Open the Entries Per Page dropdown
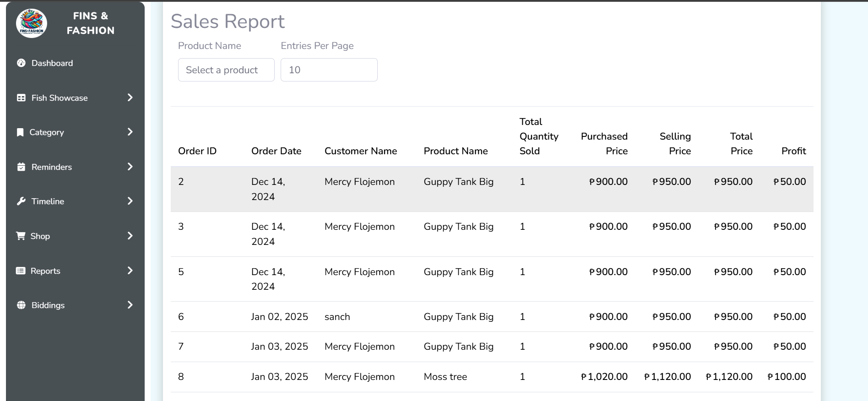Screen dimensions: 868x401 pyautogui.click(x=329, y=70)
